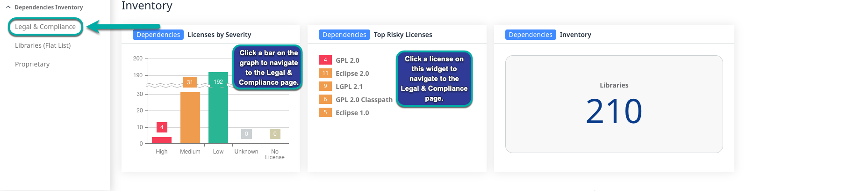Click Dependencies tag on Inventory widget
The width and height of the screenshot is (868, 191).
tap(531, 35)
